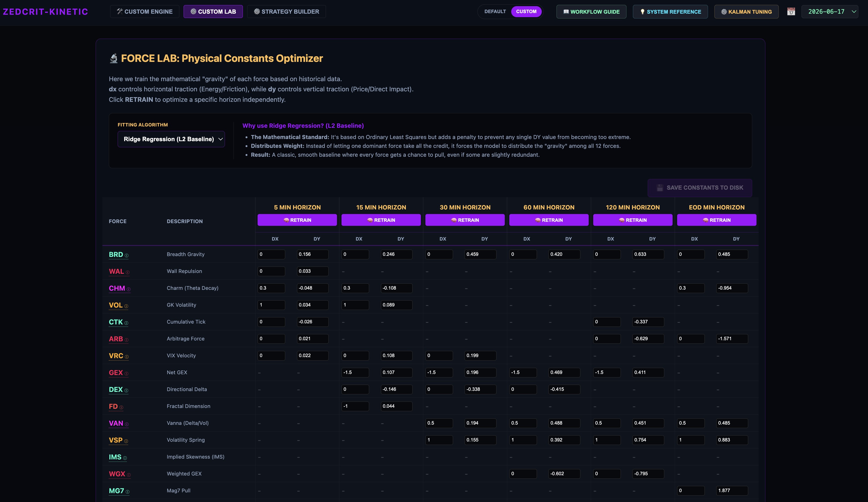The image size is (868, 502).
Task: Click the VOL info icon
Action: click(x=126, y=306)
